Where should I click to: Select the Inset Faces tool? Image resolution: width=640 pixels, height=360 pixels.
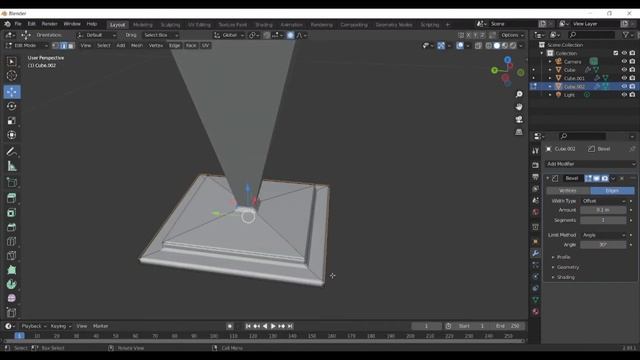[x=12, y=213]
